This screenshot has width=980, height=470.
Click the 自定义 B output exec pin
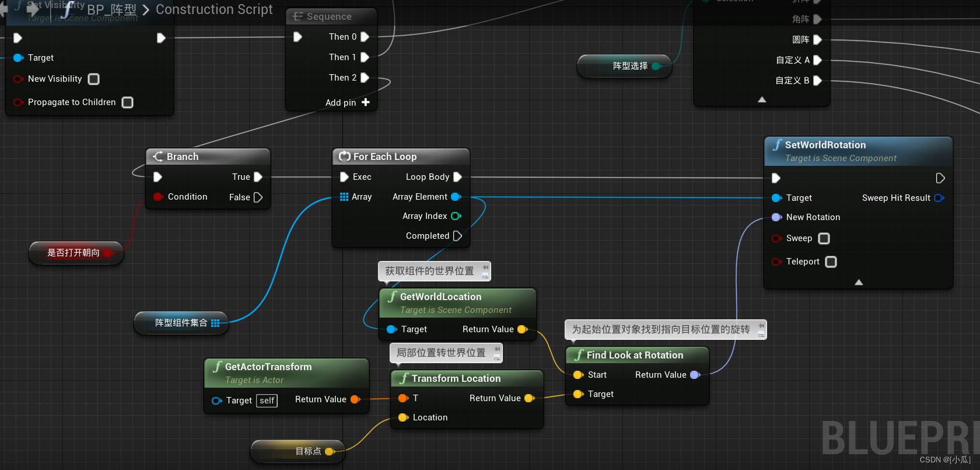[x=817, y=81]
